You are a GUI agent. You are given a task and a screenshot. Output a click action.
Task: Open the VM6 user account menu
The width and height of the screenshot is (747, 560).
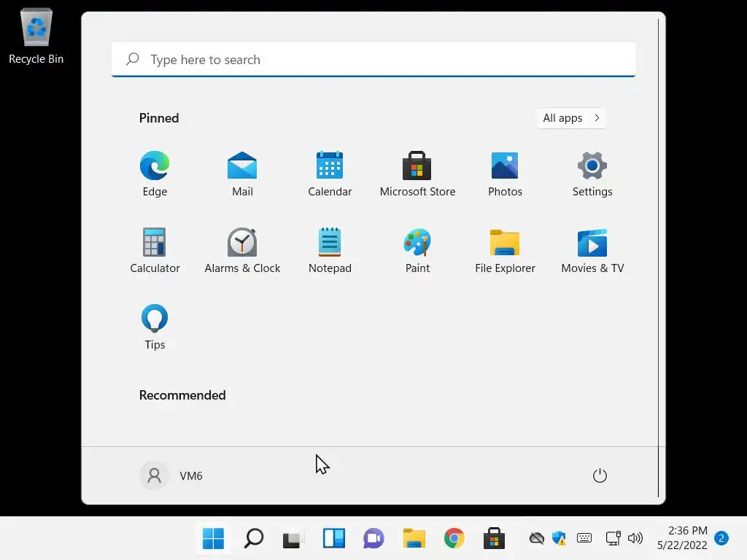(171, 475)
